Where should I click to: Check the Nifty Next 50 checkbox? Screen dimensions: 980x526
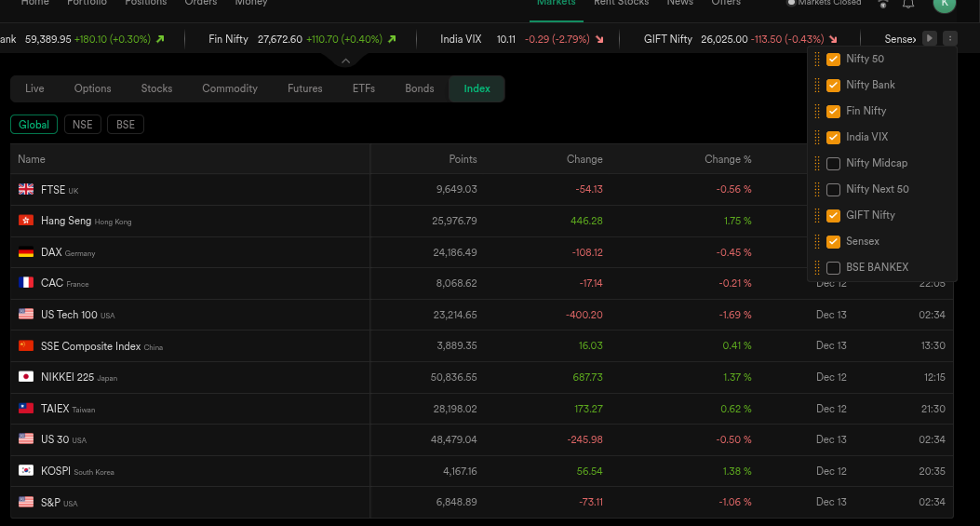point(834,190)
